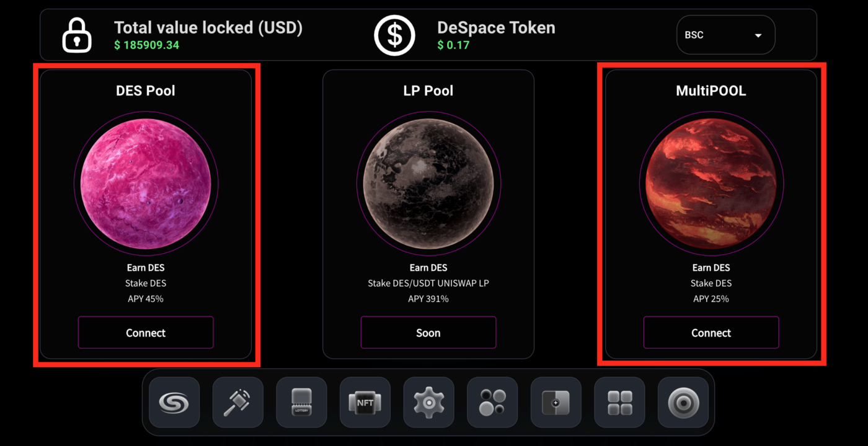Click the pink DES Pool planet
The width and height of the screenshot is (868, 446).
click(x=146, y=184)
